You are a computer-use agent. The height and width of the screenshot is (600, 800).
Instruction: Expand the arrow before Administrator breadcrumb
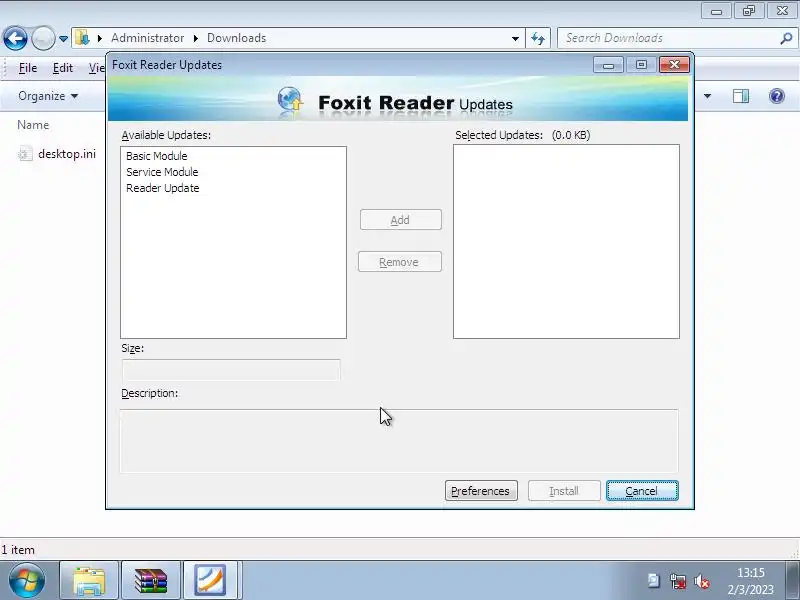100,38
